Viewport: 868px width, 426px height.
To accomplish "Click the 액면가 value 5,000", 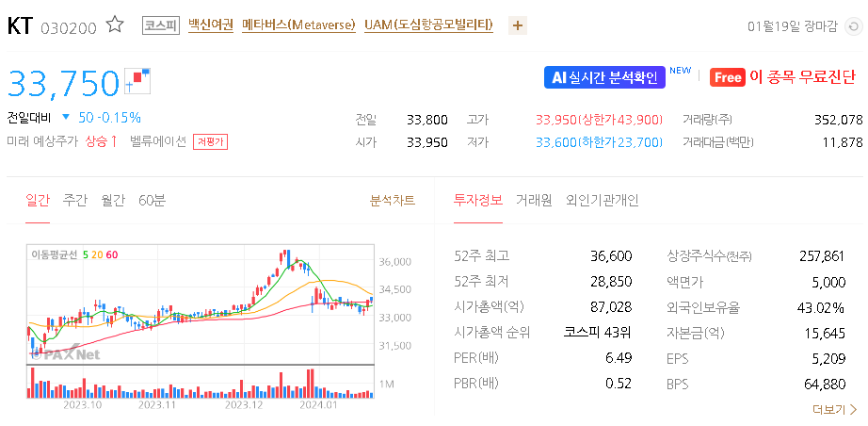I will [828, 282].
